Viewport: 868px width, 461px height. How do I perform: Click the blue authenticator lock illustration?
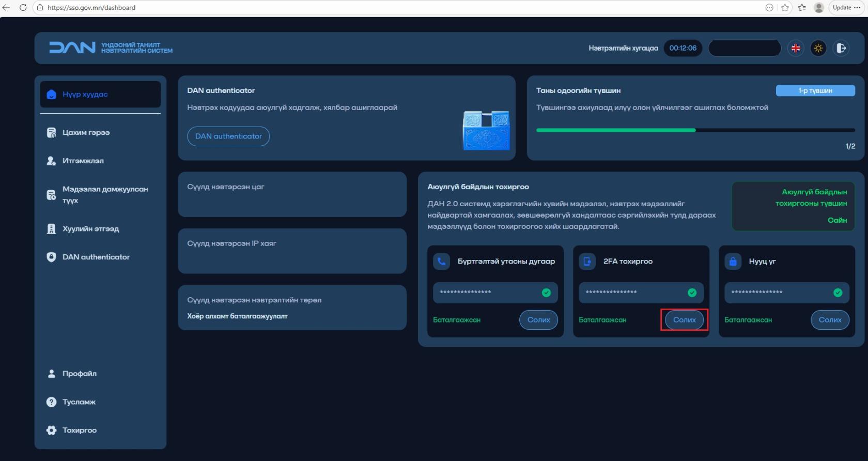486,130
